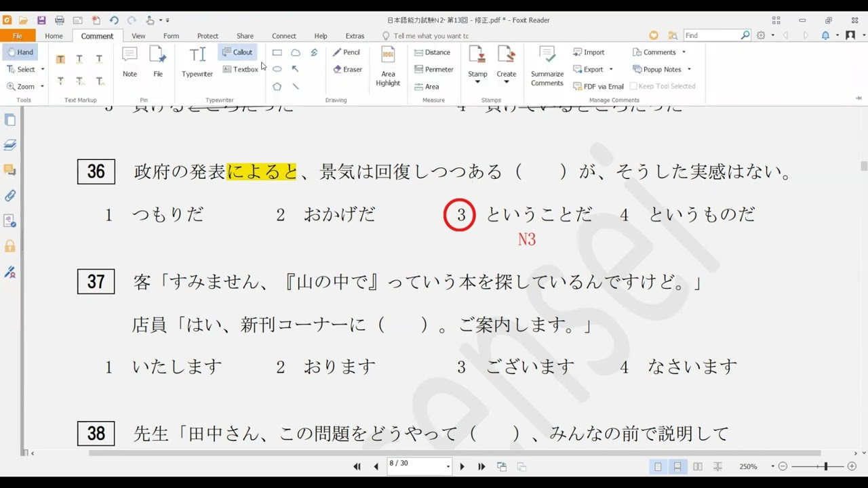This screenshot has height=488, width=868.
Task: Go to the previous page
Action: [x=376, y=466]
